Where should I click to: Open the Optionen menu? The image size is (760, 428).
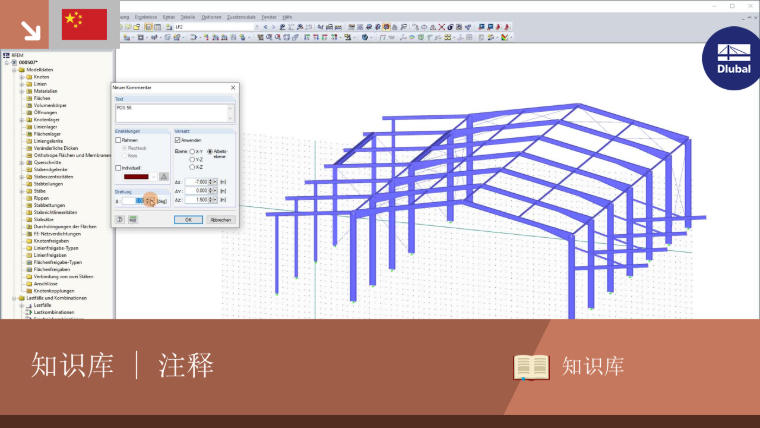211,17
